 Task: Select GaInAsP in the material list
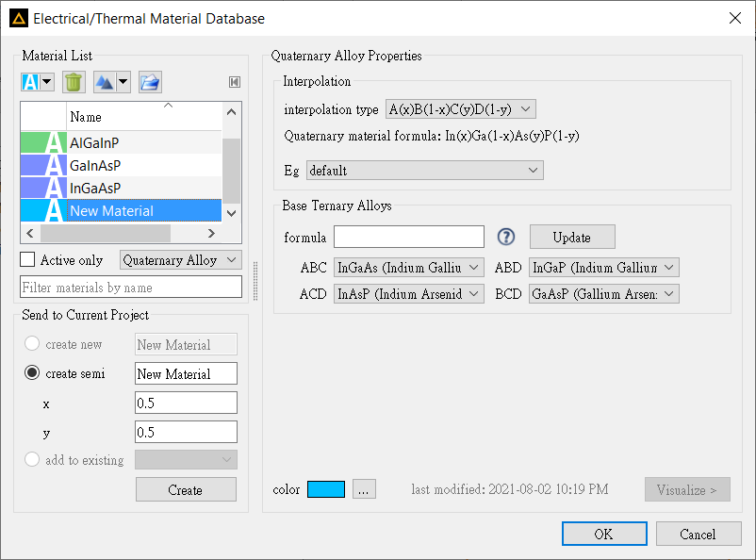coord(121,165)
